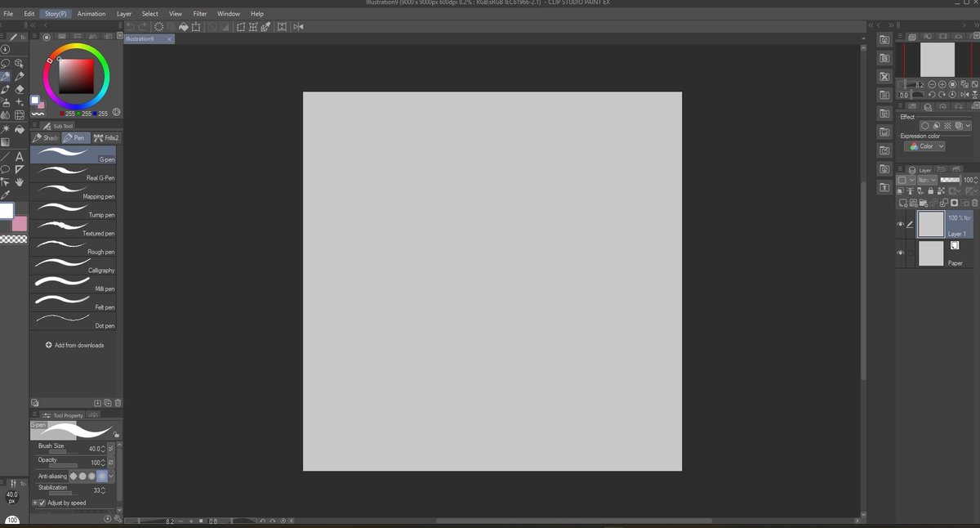Select the Mapping pen sub tool

tap(73, 190)
